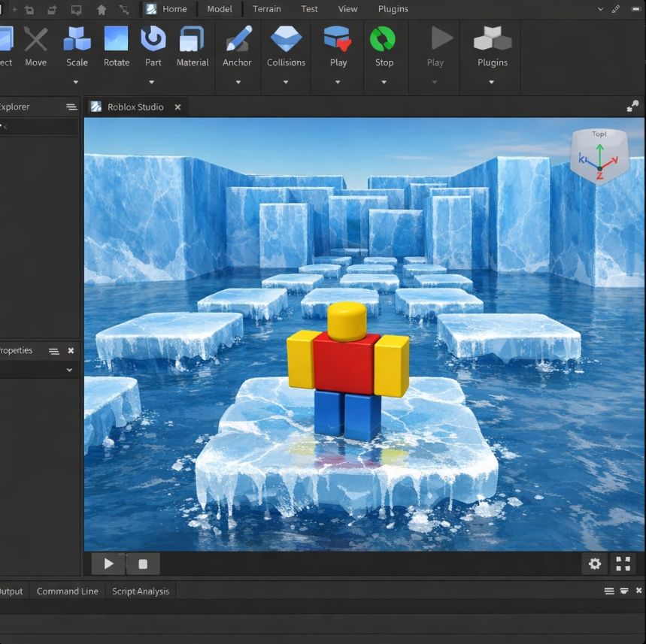Pop out the viewport with top-right icon
646x644 pixels.
point(632,106)
